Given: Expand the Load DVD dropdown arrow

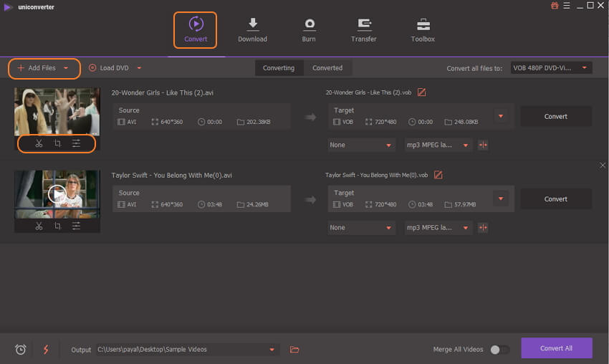Looking at the screenshot, I should pos(139,68).
